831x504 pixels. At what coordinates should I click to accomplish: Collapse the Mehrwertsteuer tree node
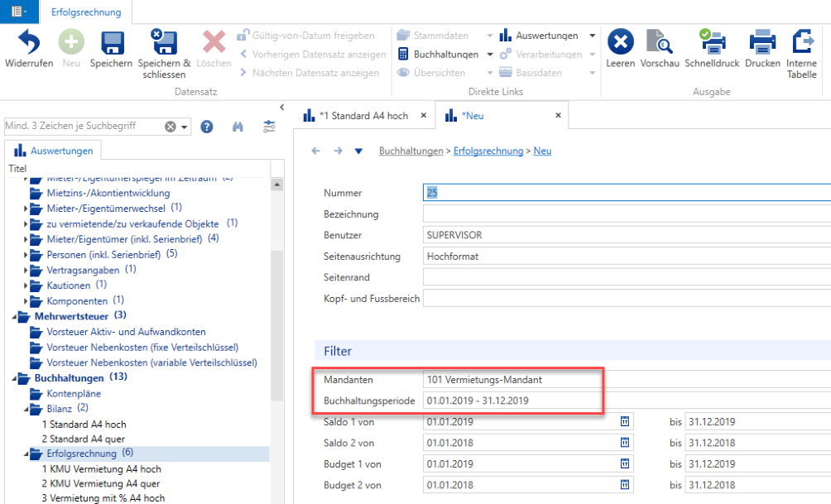tap(14, 318)
